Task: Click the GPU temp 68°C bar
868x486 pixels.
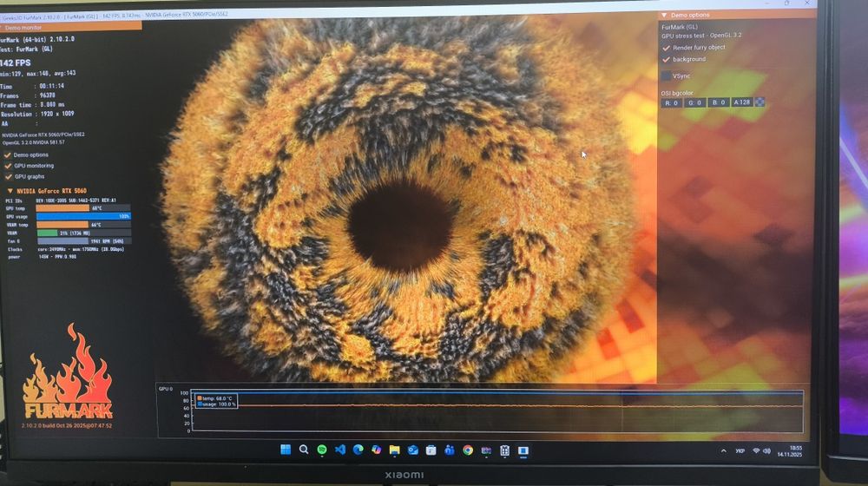Action: (83, 208)
